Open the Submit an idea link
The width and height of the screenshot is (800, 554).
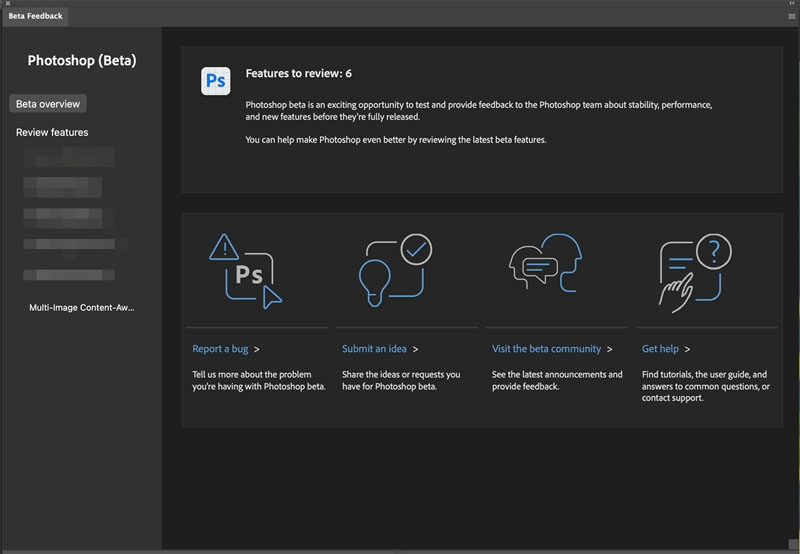click(x=374, y=349)
